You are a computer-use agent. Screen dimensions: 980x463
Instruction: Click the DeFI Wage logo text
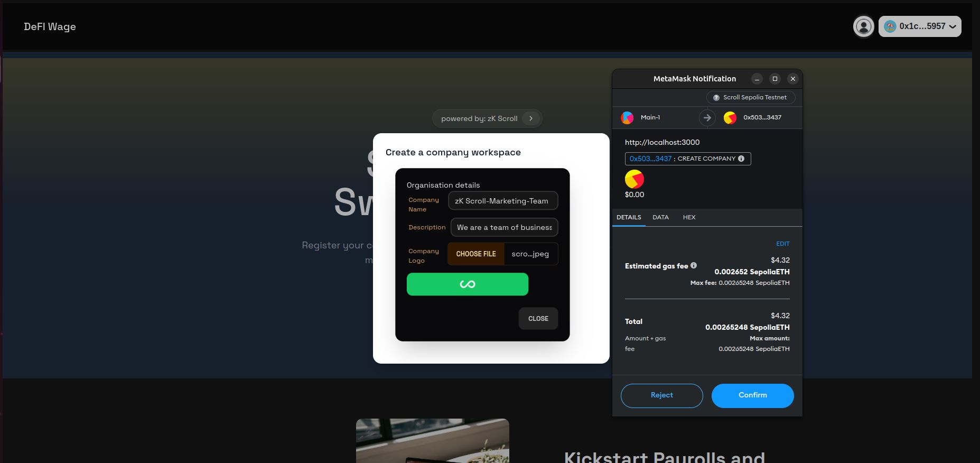pos(50,26)
